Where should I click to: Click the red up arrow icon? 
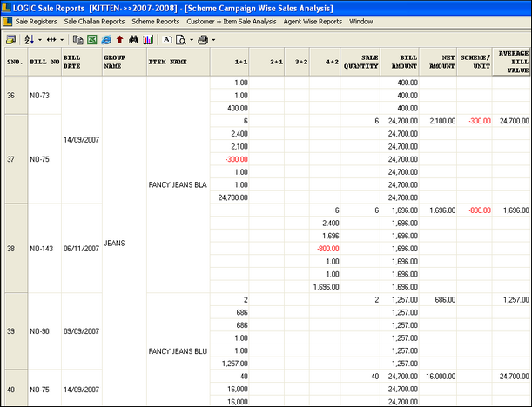tap(119, 40)
